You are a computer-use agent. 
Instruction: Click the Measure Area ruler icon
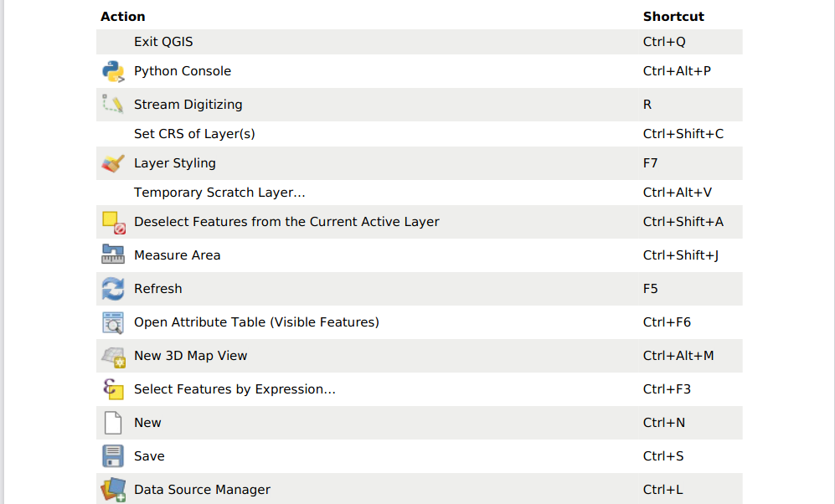point(113,255)
